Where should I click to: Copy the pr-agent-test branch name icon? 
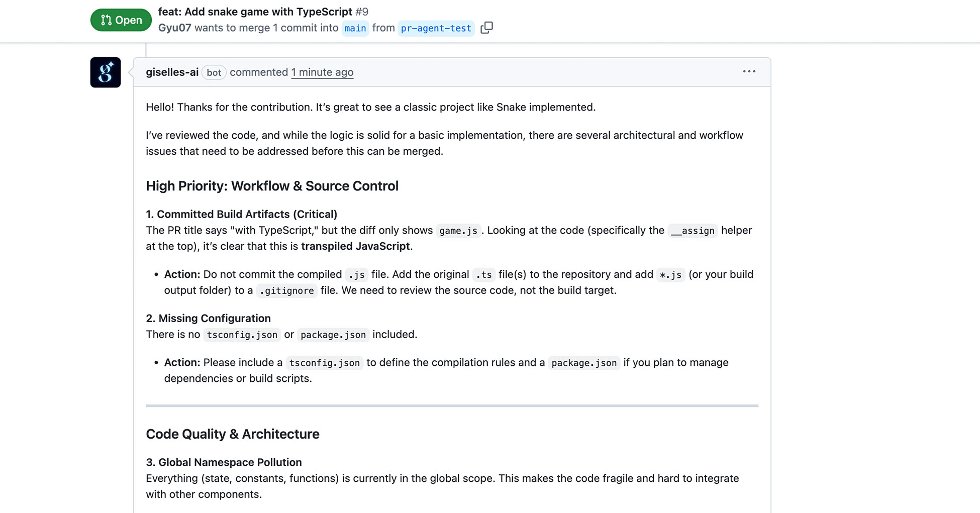(486, 28)
